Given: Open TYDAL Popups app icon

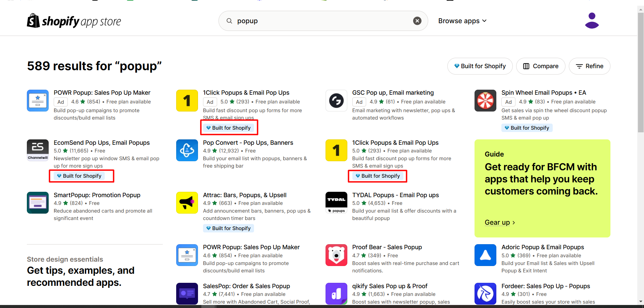Looking at the screenshot, I should 336,203.
